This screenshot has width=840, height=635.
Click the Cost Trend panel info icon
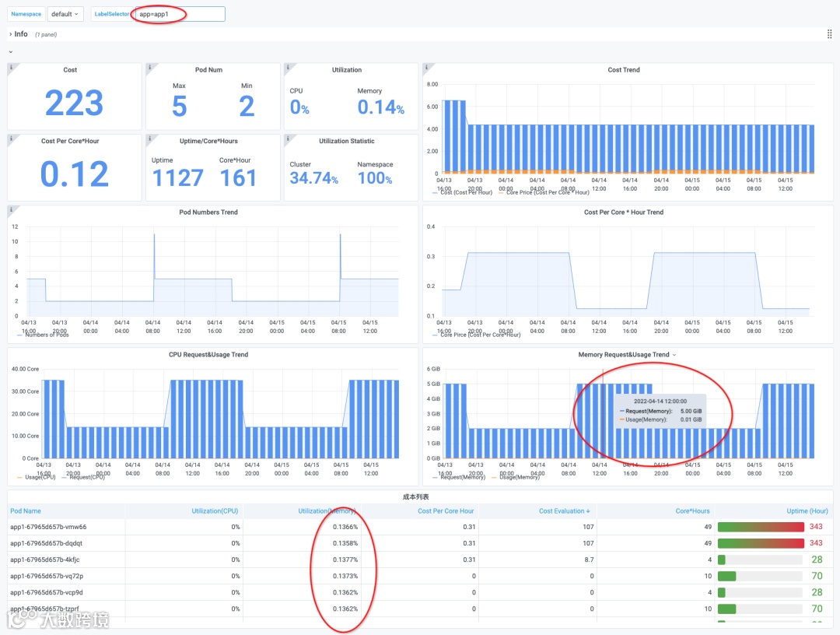tap(426, 67)
